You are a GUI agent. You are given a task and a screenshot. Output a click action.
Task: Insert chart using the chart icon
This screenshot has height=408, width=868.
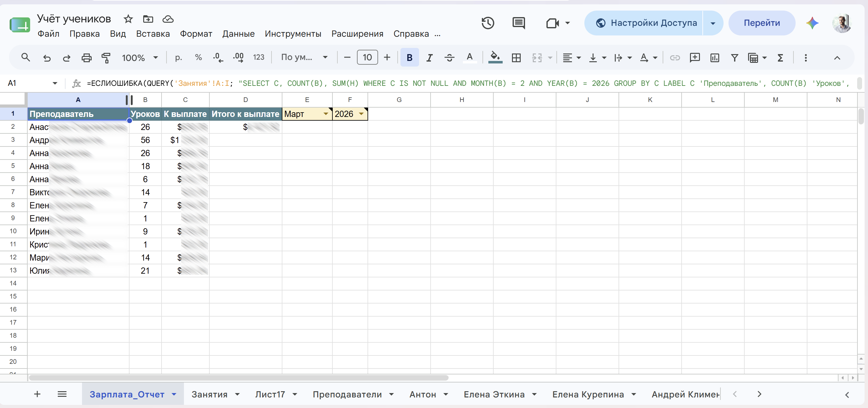pos(714,58)
